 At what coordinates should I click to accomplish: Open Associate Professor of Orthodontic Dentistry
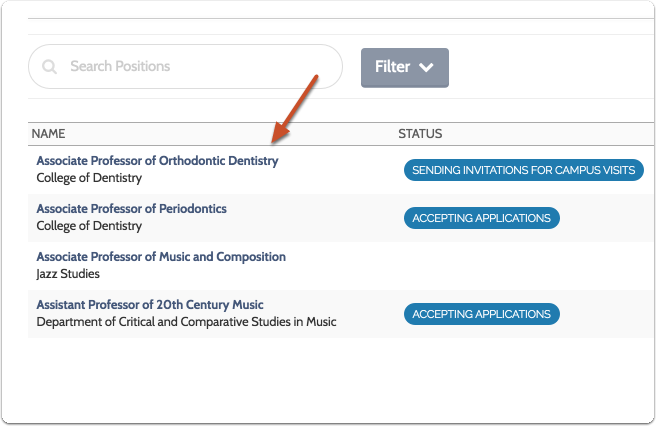tap(157, 161)
